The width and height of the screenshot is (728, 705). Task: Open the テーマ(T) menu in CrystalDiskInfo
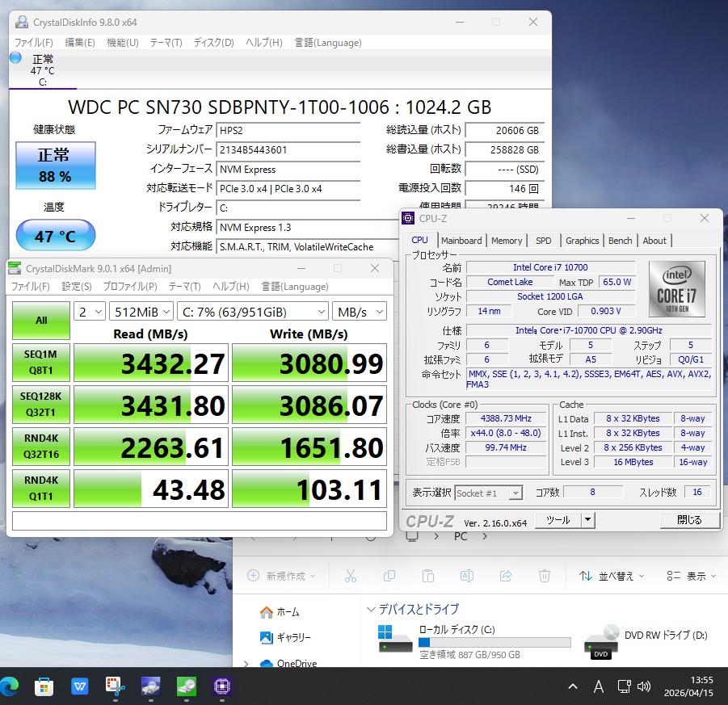pyautogui.click(x=166, y=43)
